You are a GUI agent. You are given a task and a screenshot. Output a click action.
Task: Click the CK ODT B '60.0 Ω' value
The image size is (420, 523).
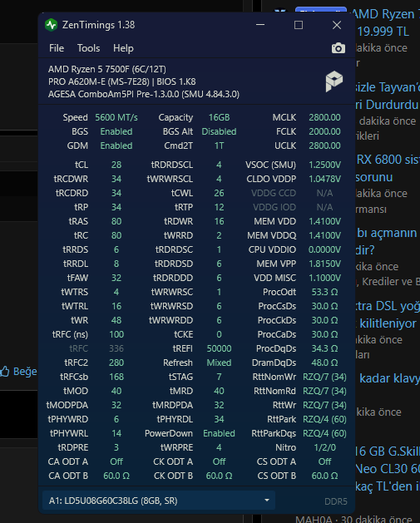click(x=220, y=476)
